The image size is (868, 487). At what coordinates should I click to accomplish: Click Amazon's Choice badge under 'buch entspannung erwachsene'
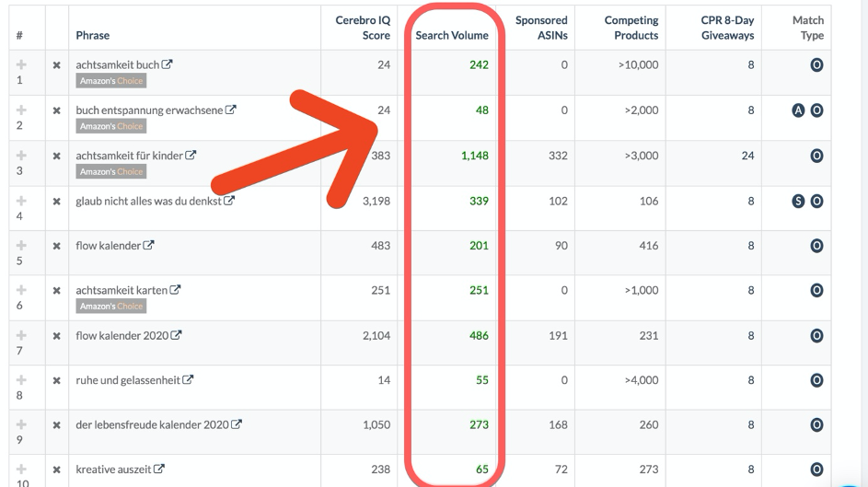111,126
